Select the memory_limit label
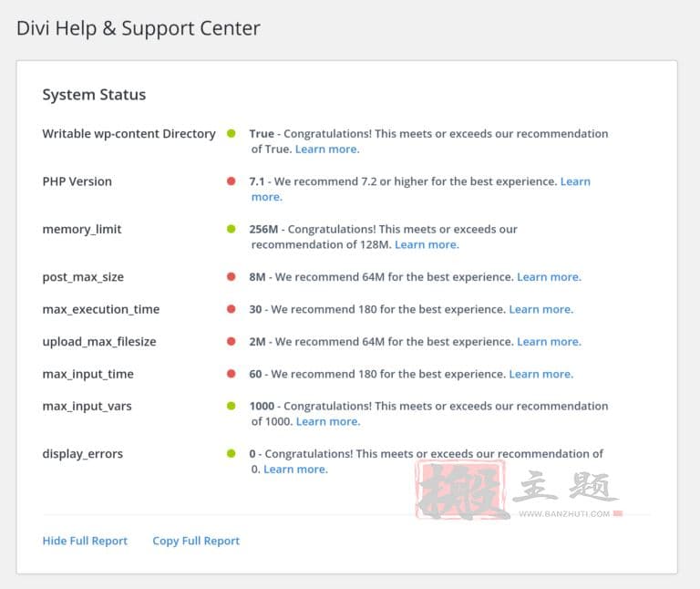 82,230
